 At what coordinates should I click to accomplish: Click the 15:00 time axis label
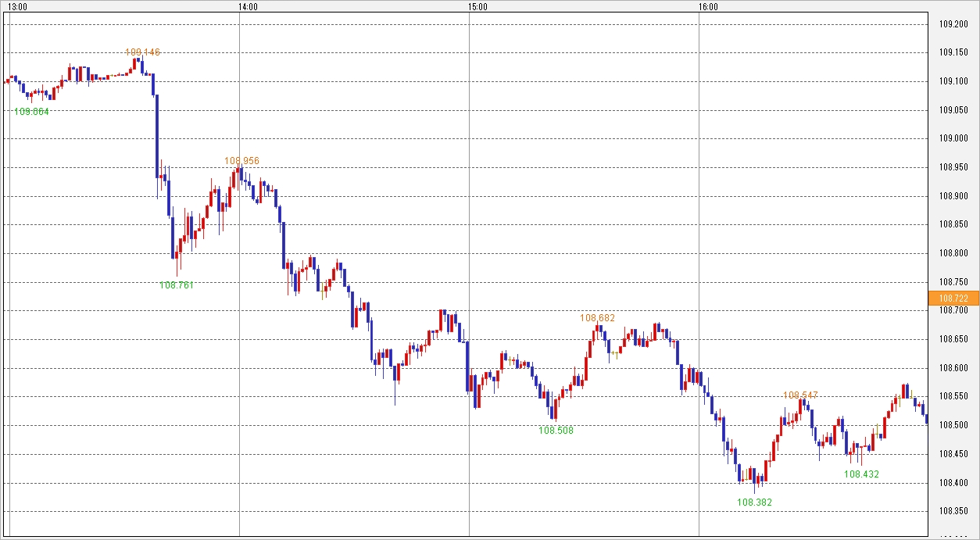tap(477, 7)
